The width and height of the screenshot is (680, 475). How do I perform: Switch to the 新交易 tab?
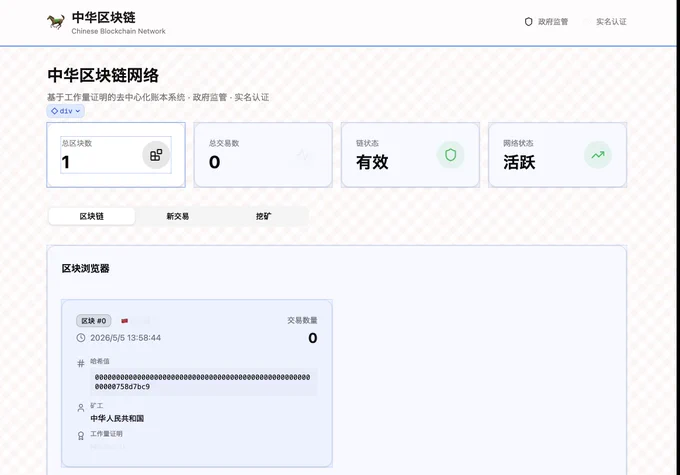pyautogui.click(x=178, y=216)
